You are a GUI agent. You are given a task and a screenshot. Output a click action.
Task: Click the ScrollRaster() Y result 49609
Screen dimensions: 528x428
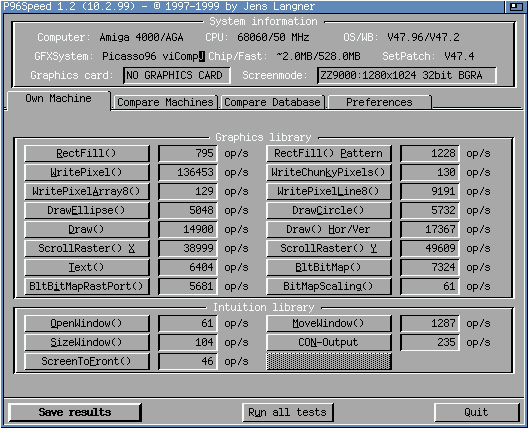pos(430,249)
